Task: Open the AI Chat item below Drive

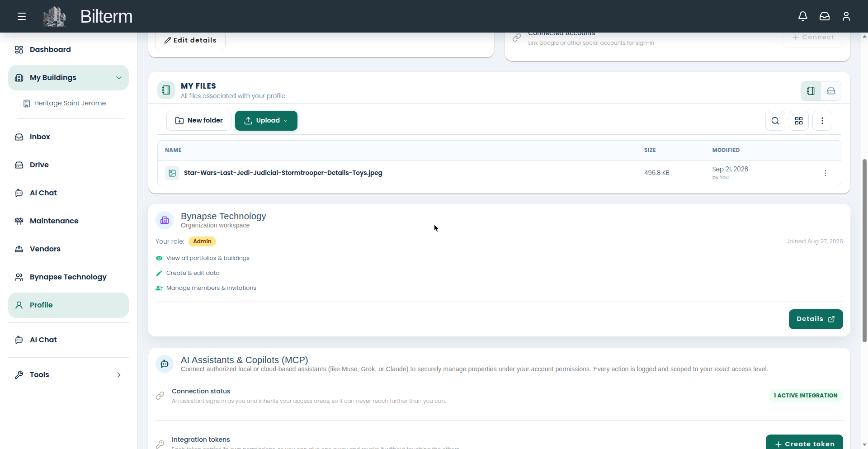Action: point(68,193)
